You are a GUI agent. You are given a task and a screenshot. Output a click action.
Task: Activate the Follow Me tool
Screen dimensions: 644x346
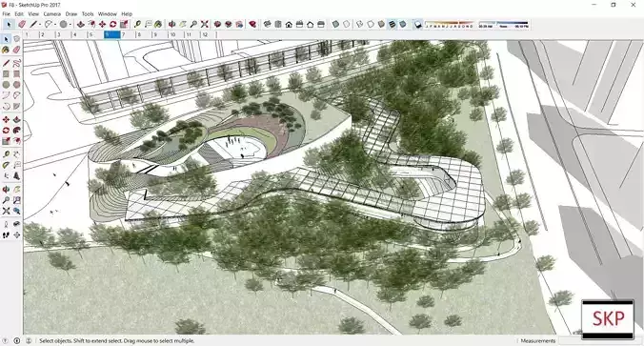[16, 131]
